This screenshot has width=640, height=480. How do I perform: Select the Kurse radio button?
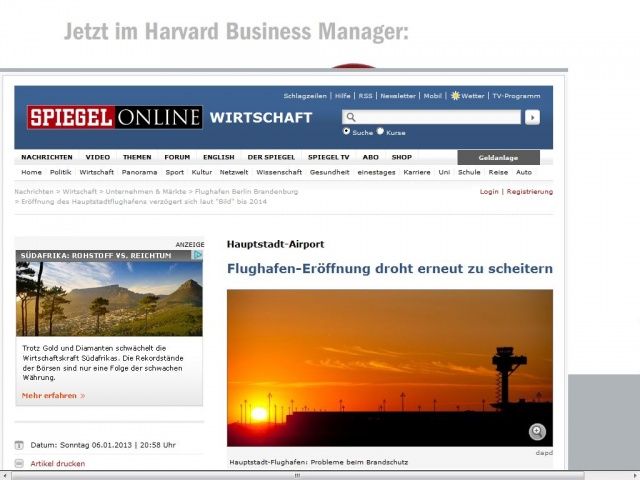380,131
